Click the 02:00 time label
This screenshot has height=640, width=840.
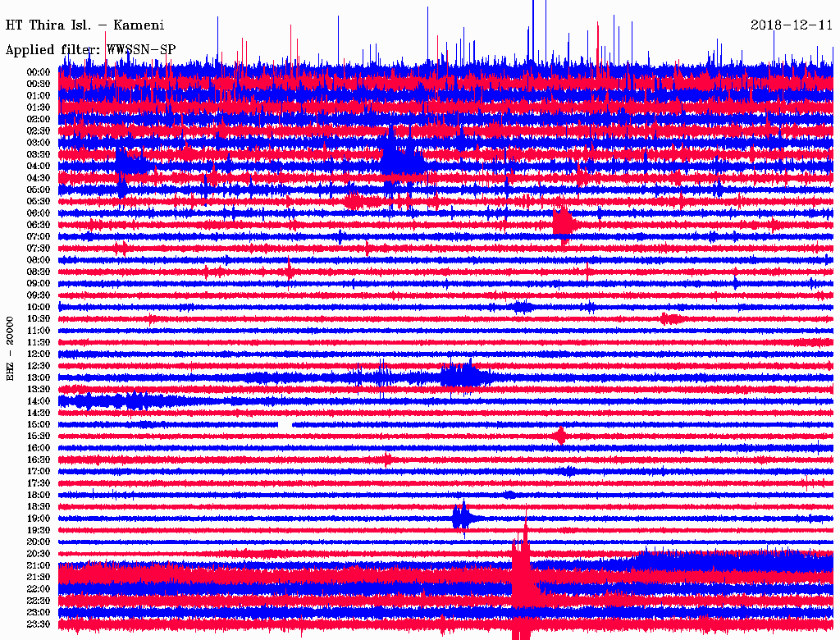(39, 119)
